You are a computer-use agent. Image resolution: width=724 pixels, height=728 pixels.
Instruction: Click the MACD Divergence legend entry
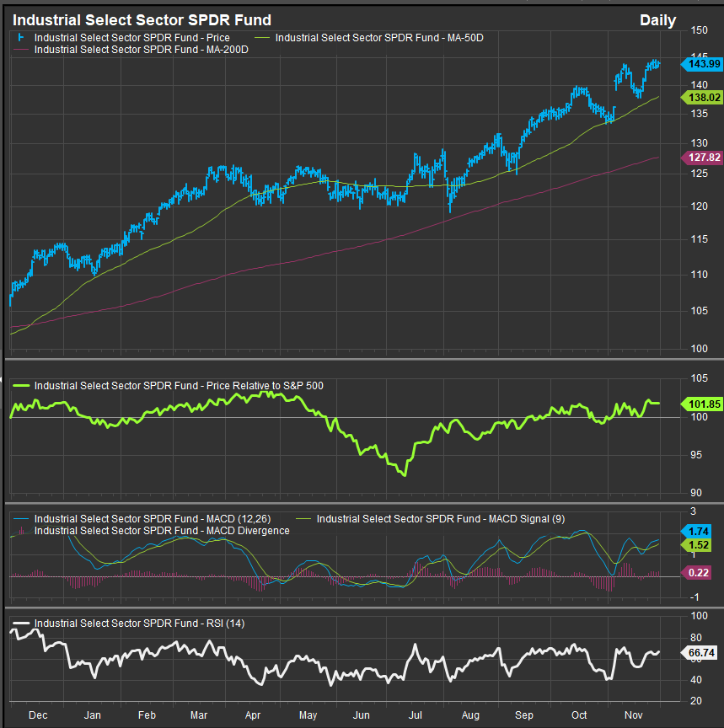[x=162, y=531]
